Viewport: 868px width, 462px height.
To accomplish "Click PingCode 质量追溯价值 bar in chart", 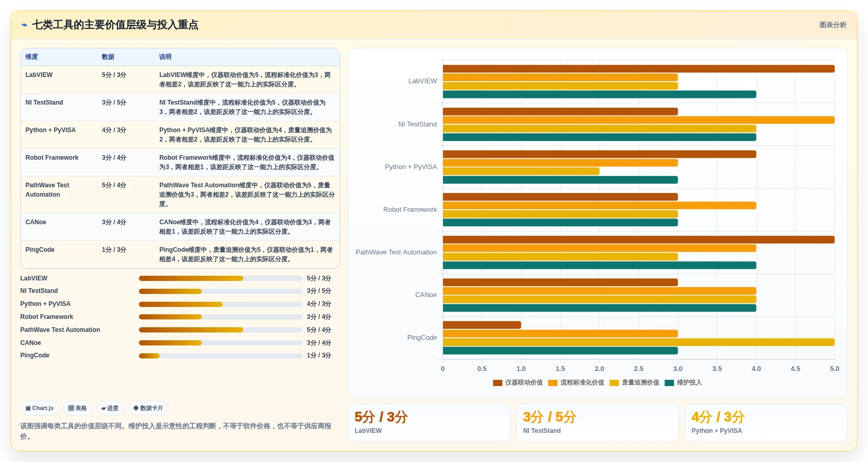I will pos(639,342).
